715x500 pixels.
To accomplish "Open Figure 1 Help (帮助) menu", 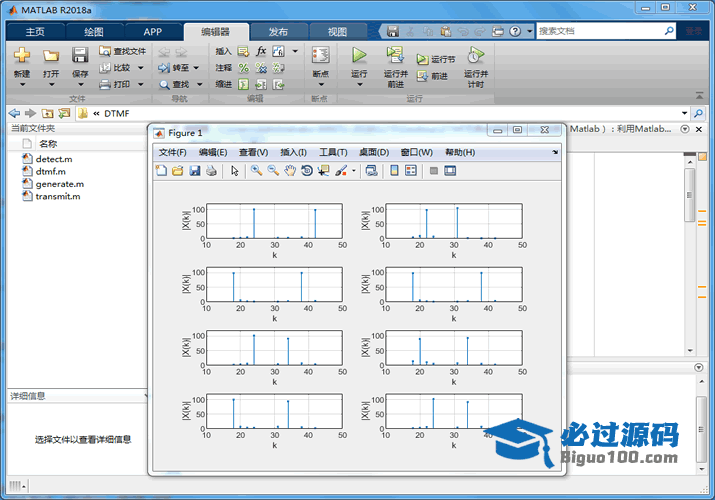I will tap(460, 152).
